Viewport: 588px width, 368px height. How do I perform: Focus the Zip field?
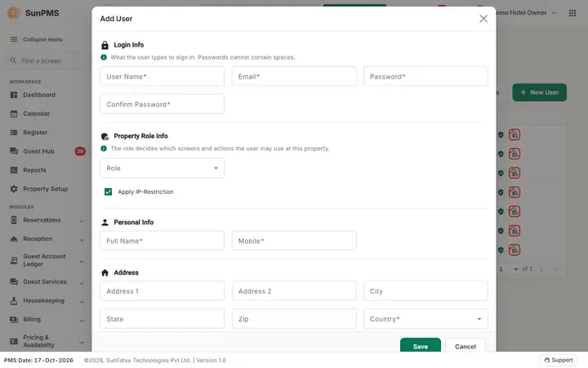[x=294, y=319]
